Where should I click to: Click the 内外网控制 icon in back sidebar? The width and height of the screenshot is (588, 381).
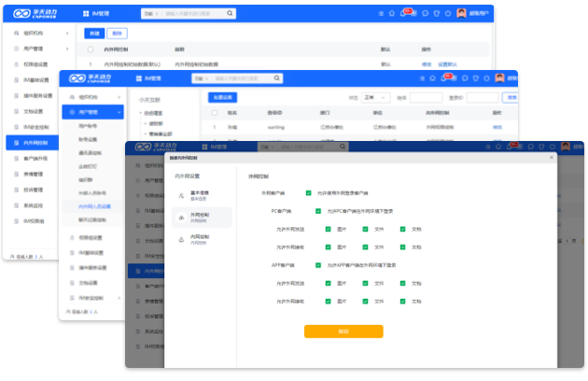[x=14, y=143]
